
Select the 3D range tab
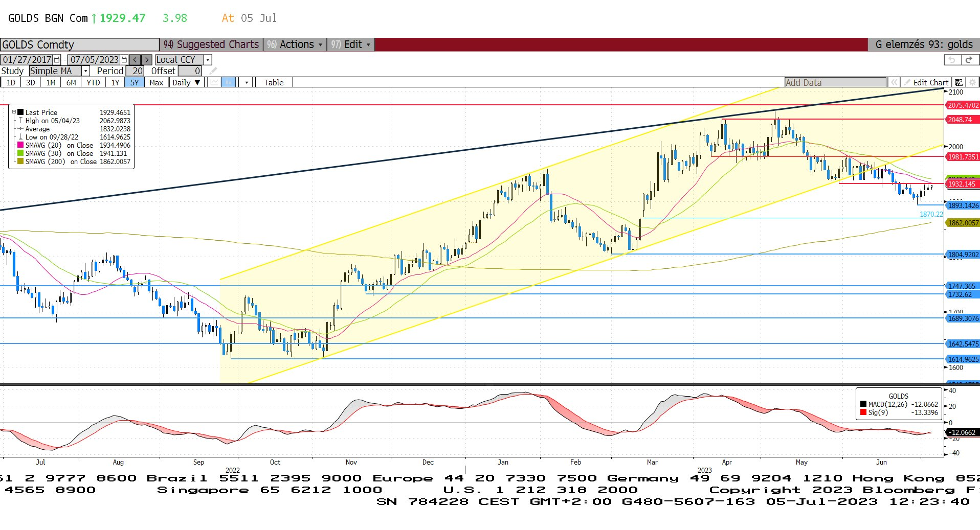pyautogui.click(x=31, y=82)
